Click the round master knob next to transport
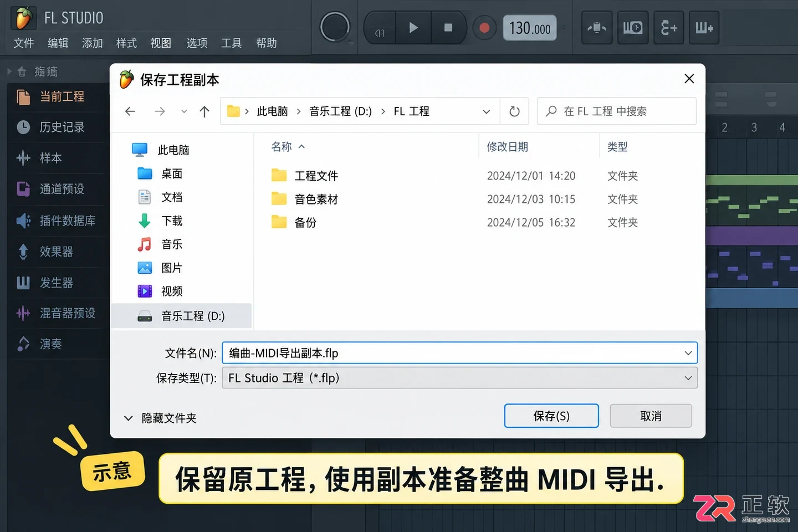798x532 pixels. tap(335, 27)
